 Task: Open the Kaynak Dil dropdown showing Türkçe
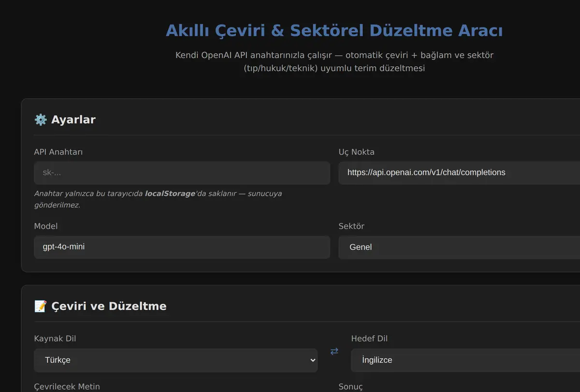(x=176, y=360)
